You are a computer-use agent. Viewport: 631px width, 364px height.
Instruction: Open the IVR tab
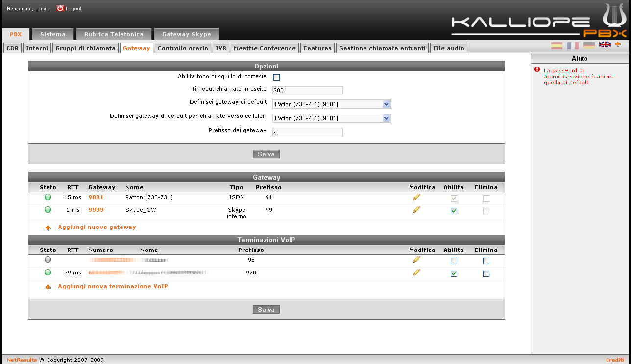(221, 48)
